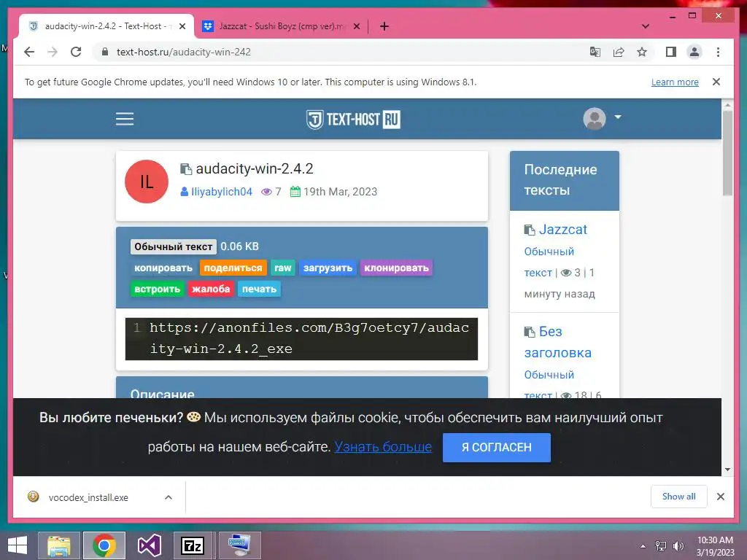The width and height of the screenshot is (747, 560).
Task: Click the views eye icon next to 7
Action: click(267, 192)
